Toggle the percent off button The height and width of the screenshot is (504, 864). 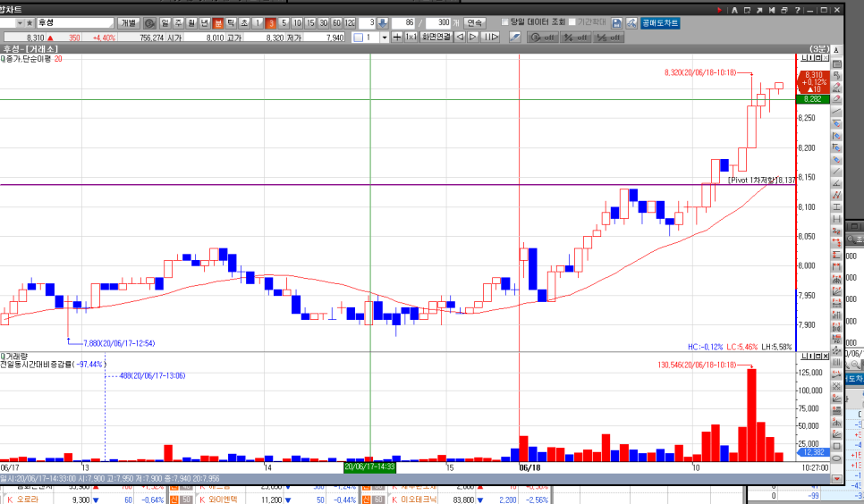(x=576, y=37)
